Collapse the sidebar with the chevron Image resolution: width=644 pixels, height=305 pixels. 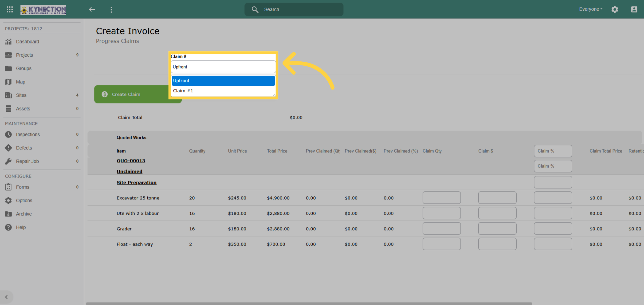(x=6, y=297)
